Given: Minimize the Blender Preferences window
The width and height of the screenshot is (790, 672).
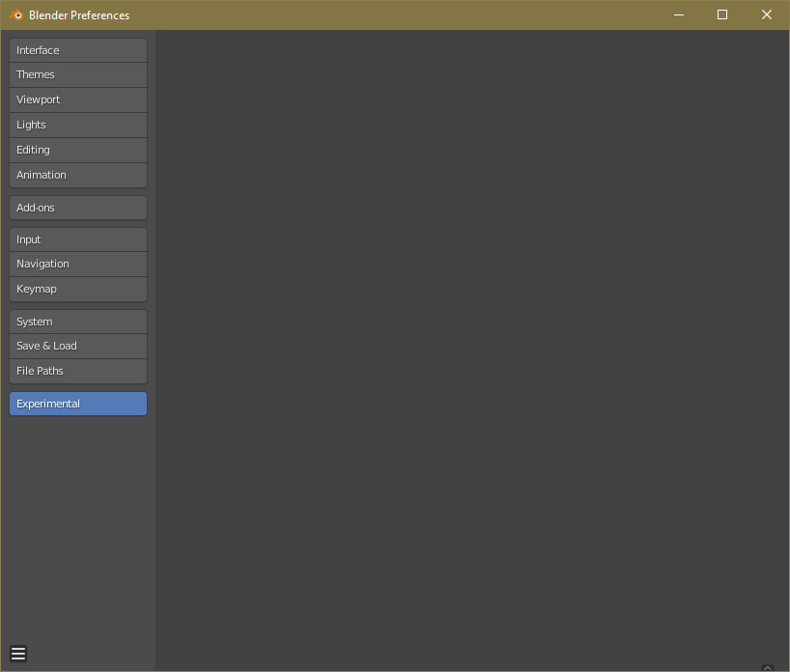Looking at the screenshot, I should click(x=679, y=14).
